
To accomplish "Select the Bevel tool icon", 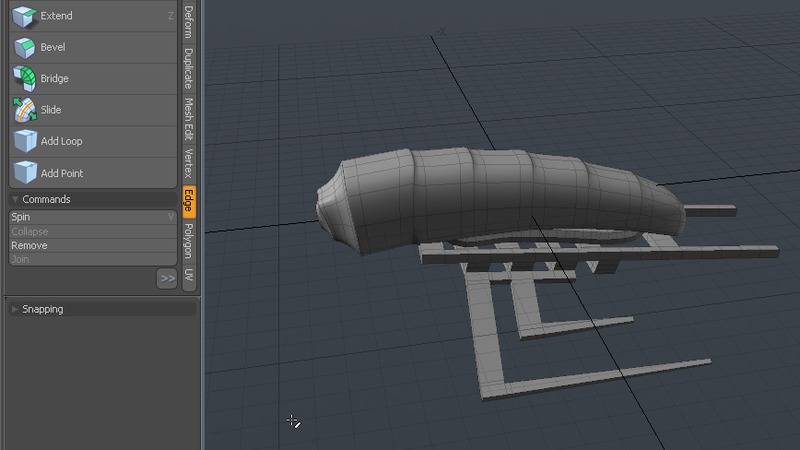I will [24, 47].
